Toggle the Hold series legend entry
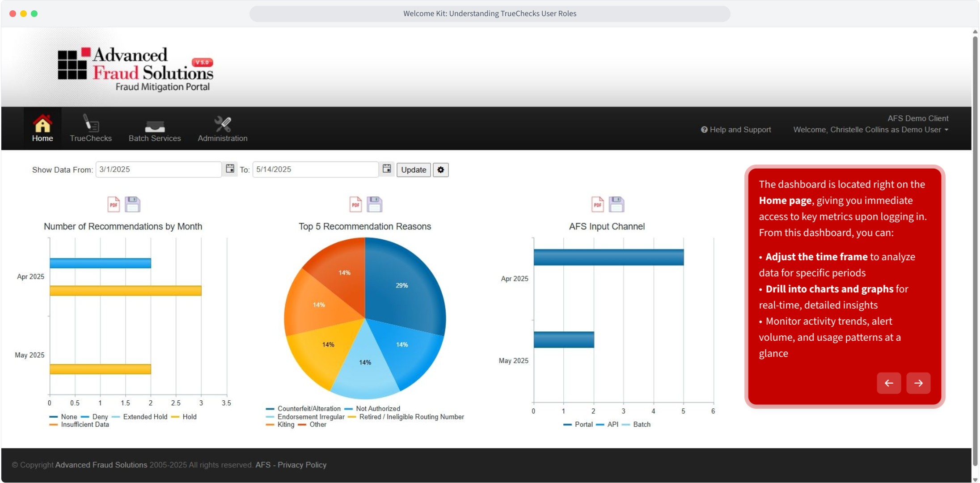This screenshot has width=980, height=483. pos(184,417)
